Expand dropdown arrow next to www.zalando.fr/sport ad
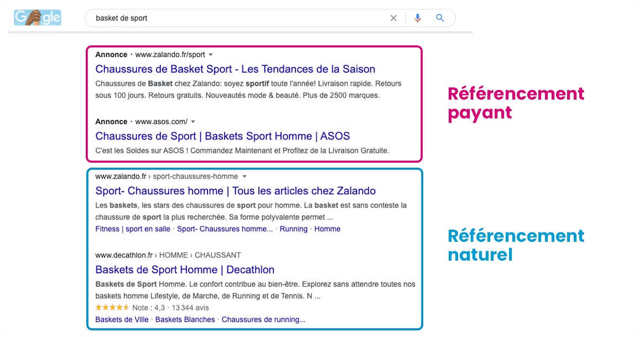644x337 pixels. pyautogui.click(x=211, y=55)
